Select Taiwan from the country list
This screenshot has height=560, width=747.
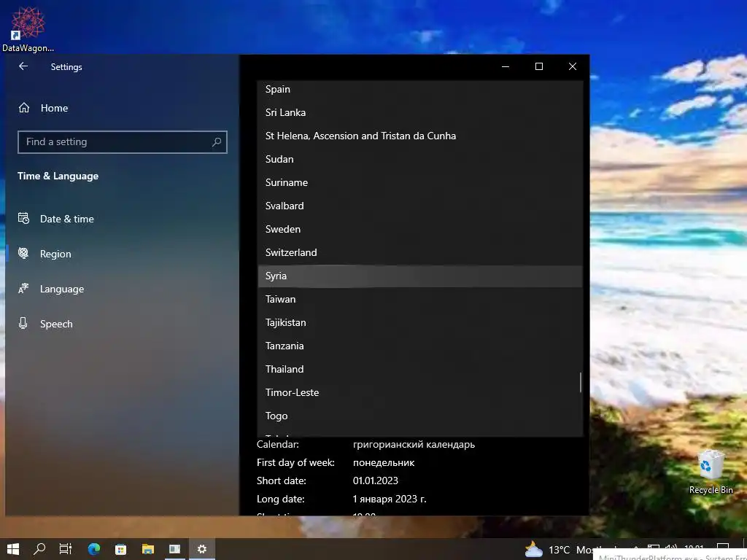point(419,299)
